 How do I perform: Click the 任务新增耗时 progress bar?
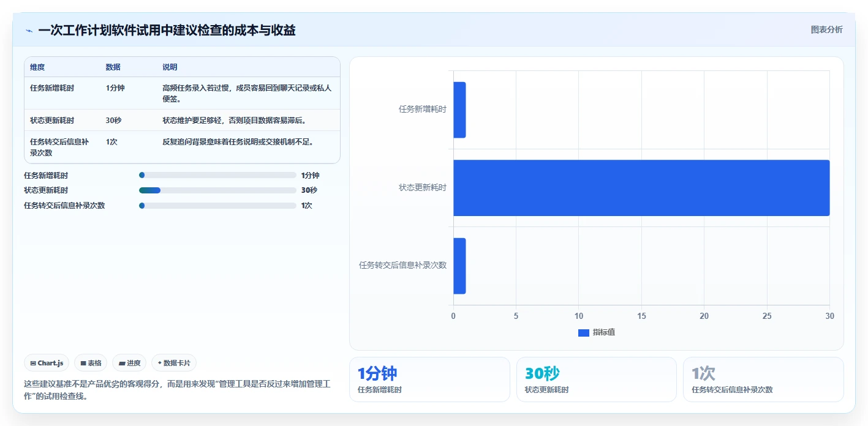(217, 175)
